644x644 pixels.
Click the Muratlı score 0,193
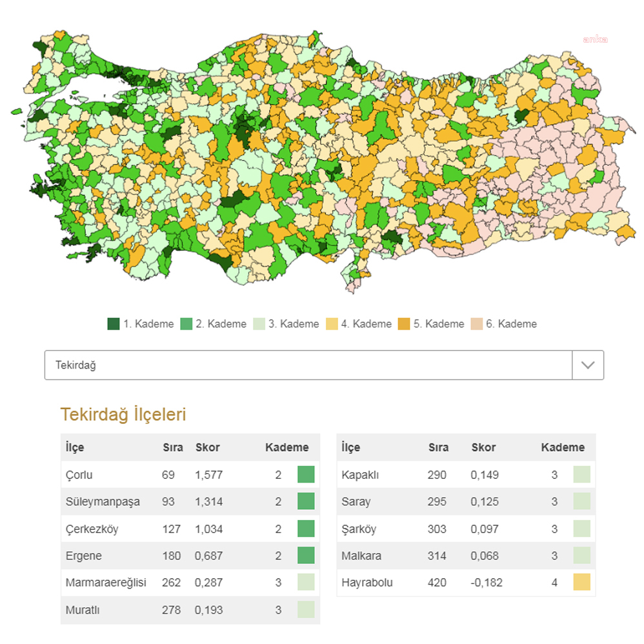[208, 610]
